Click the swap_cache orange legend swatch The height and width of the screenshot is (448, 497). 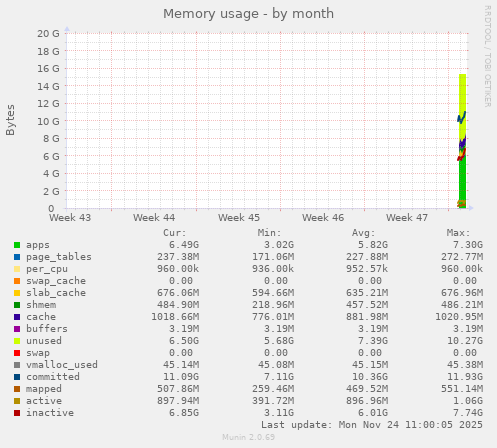17,281
